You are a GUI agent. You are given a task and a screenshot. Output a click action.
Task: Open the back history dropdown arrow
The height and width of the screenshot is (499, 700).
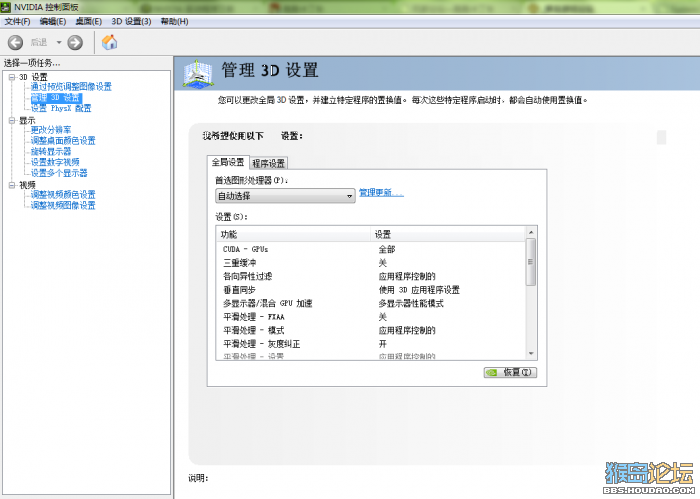tap(58, 42)
